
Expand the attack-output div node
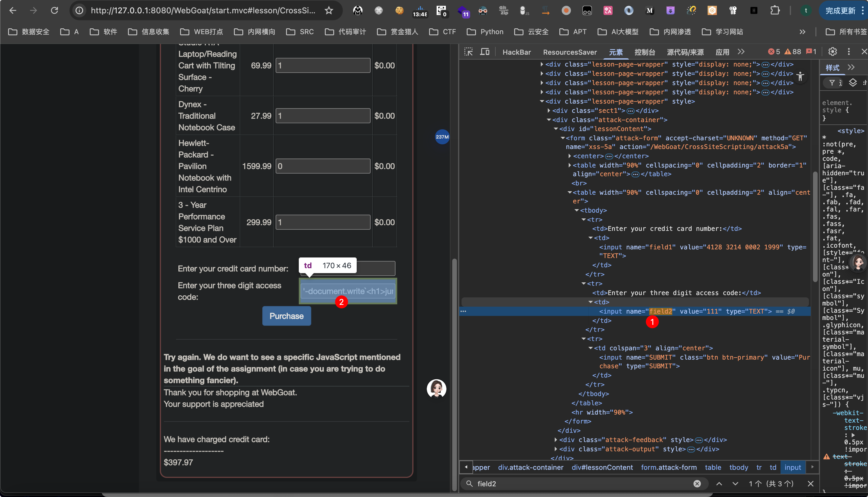click(x=556, y=449)
